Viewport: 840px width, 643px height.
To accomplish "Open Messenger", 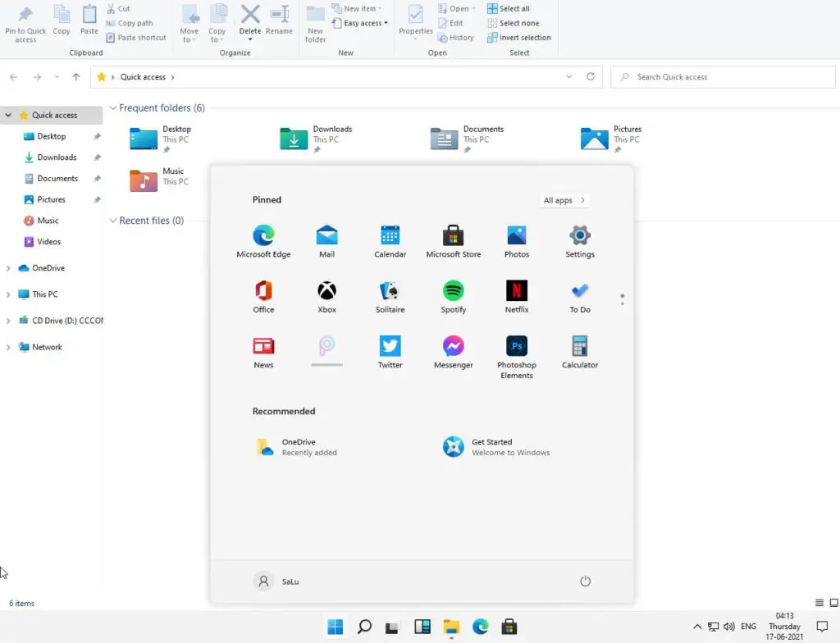I will [453, 352].
